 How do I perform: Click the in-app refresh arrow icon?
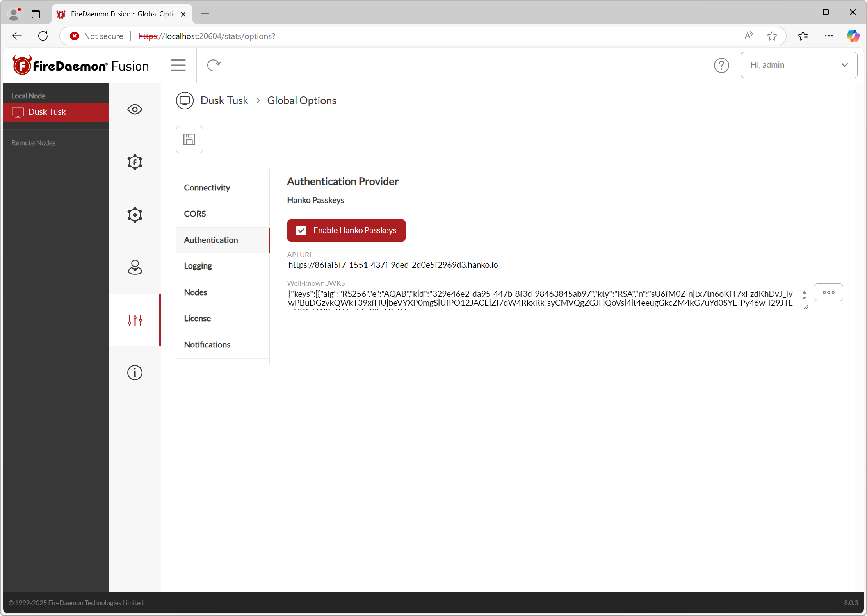214,65
